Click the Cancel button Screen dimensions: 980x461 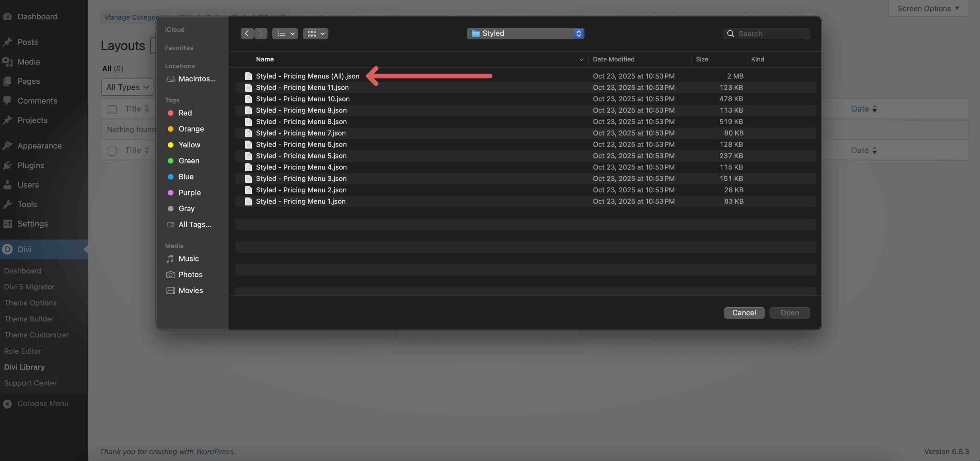click(x=744, y=313)
